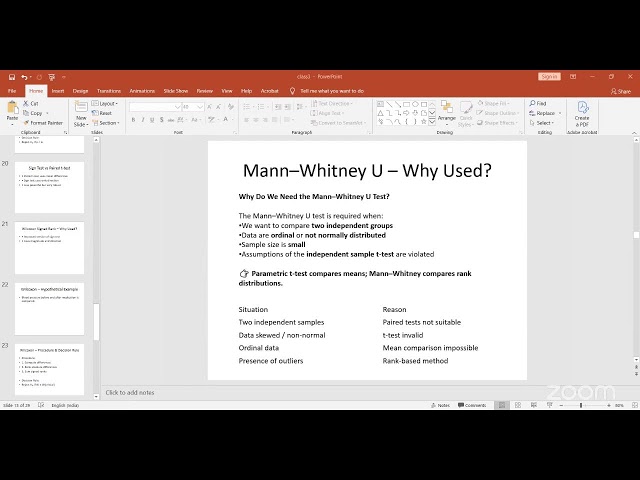This screenshot has height=480, width=640.
Task: Switch to the Slide Show tab
Action: pyautogui.click(x=176, y=91)
